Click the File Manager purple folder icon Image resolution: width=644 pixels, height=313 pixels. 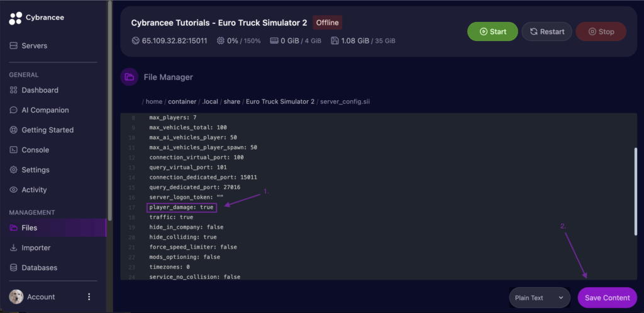pos(130,77)
